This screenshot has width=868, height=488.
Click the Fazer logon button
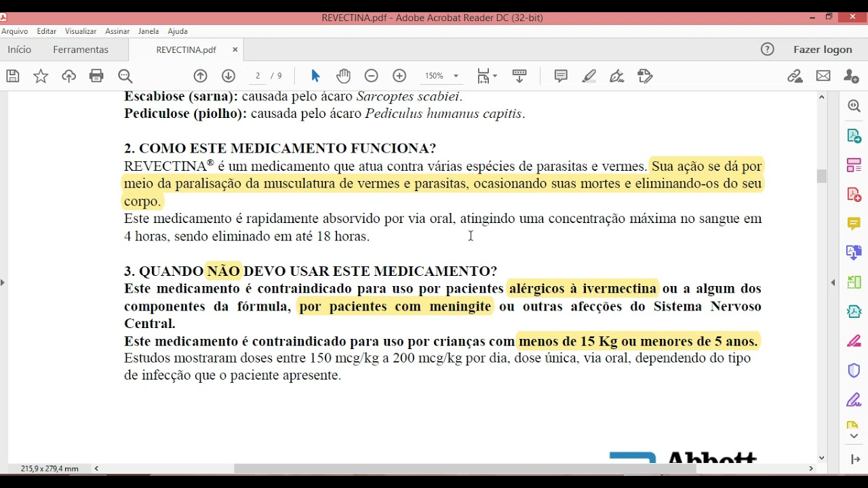point(823,49)
